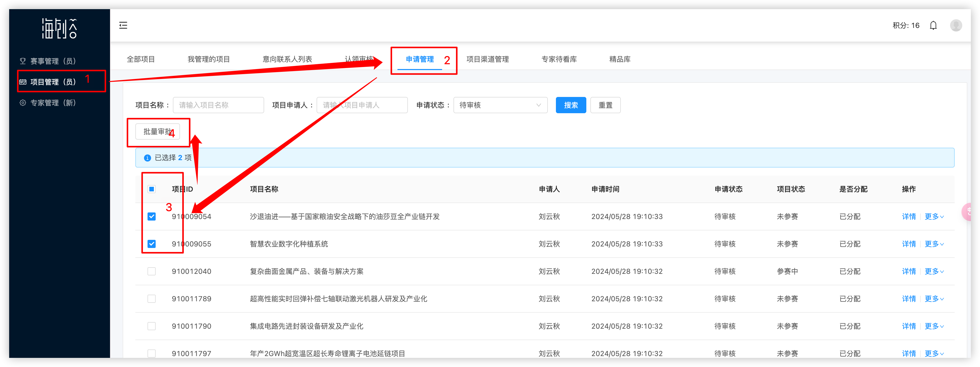
Task: Click the trophy icon for 赛事管理
Action: point(23,61)
